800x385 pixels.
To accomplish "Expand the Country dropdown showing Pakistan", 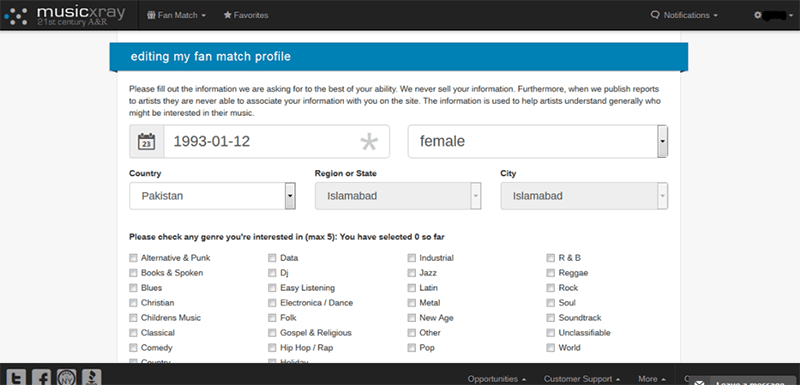I will click(212, 196).
